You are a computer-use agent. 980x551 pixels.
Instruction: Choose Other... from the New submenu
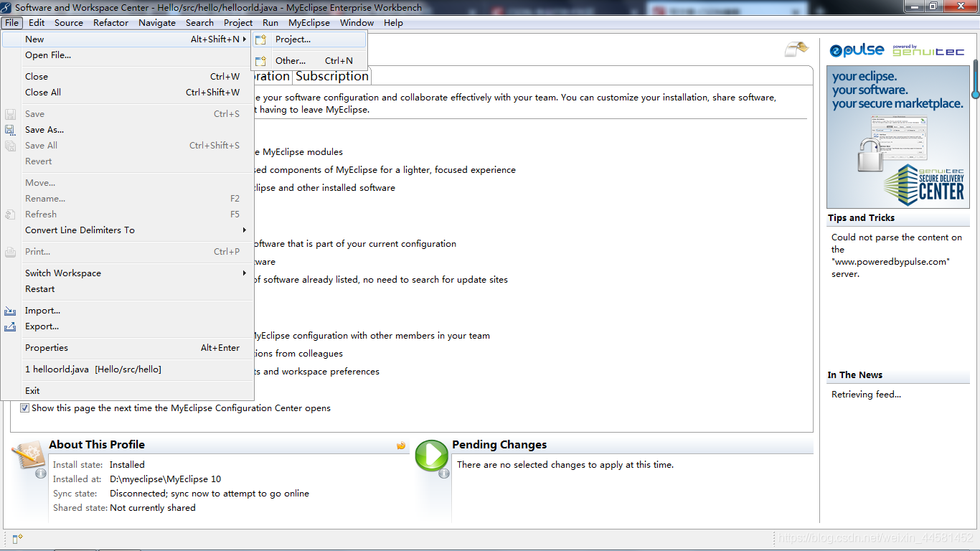coord(309,61)
